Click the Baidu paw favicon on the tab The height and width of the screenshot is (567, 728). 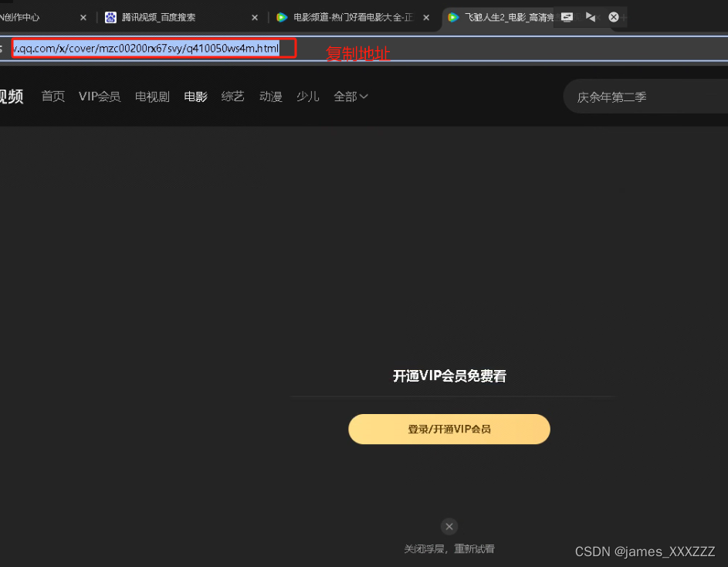pyautogui.click(x=110, y=18)
